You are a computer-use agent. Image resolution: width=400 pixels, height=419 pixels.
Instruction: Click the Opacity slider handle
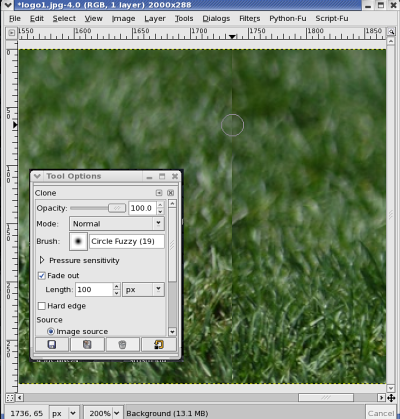[117, 208]
